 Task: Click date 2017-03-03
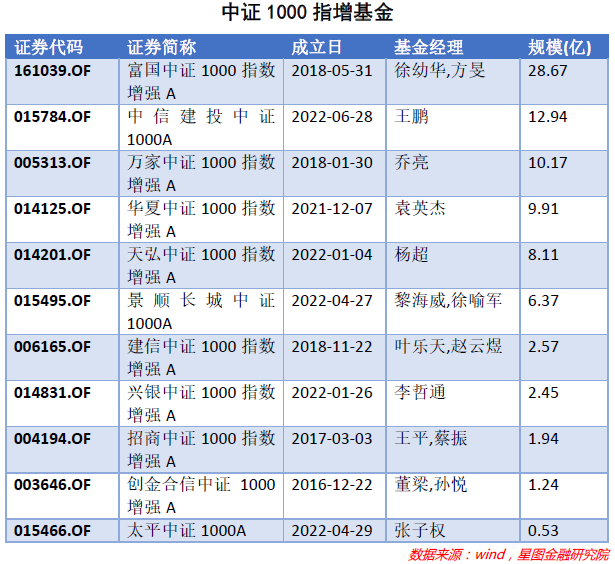332,438
